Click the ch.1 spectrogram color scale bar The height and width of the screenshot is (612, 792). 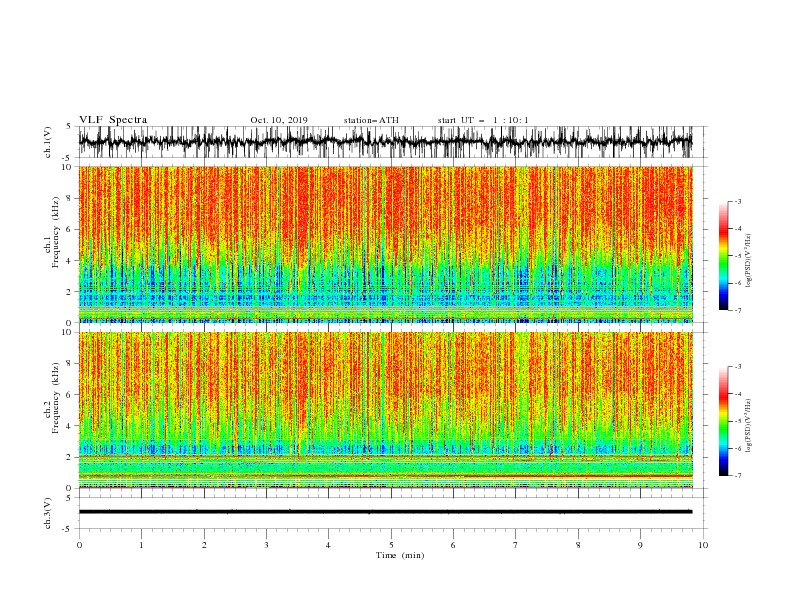click(723, 256)
